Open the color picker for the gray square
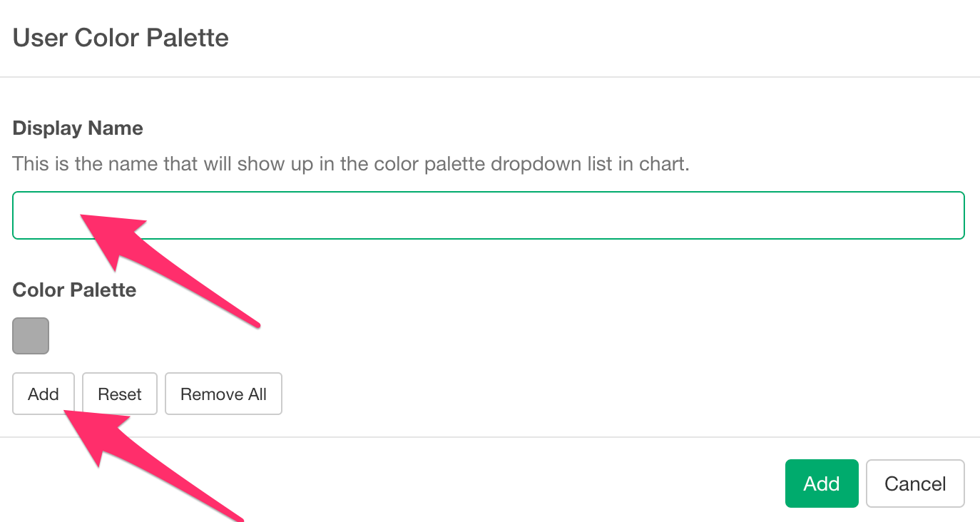 (x=31, y=336)
